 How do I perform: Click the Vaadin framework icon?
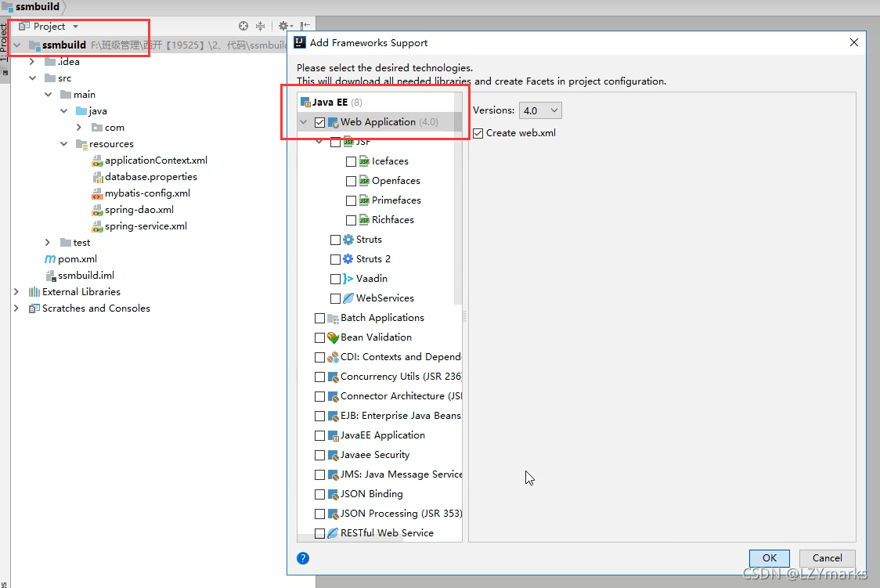pyautogui.click(x=348, y=279)
